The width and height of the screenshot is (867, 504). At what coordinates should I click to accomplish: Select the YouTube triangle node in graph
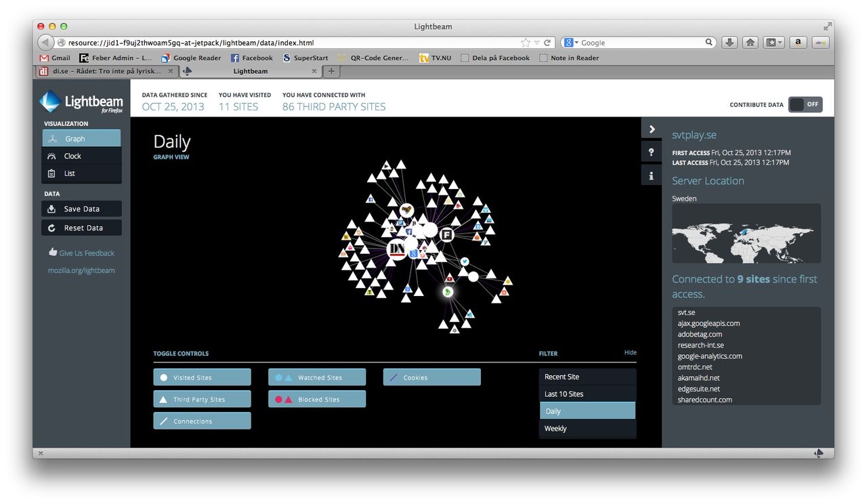(x=450, y=278)
